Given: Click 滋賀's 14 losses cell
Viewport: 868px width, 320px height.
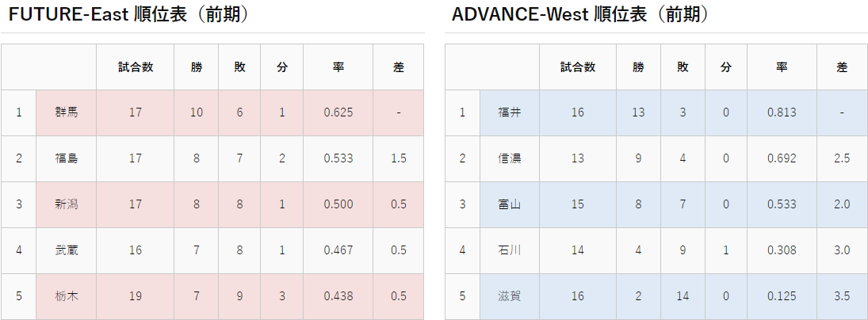Looking at the screenshot, I should [x=683, y=296].
